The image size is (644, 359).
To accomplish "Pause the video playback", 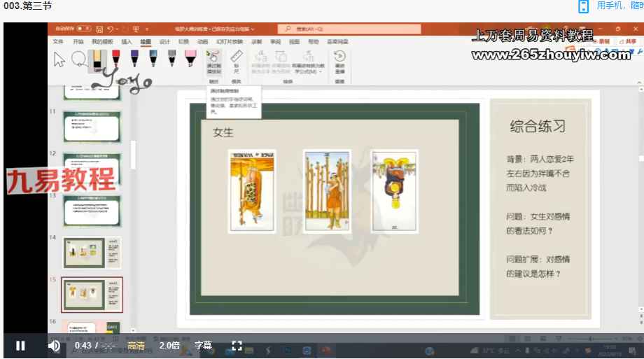I will coord(20,346).
